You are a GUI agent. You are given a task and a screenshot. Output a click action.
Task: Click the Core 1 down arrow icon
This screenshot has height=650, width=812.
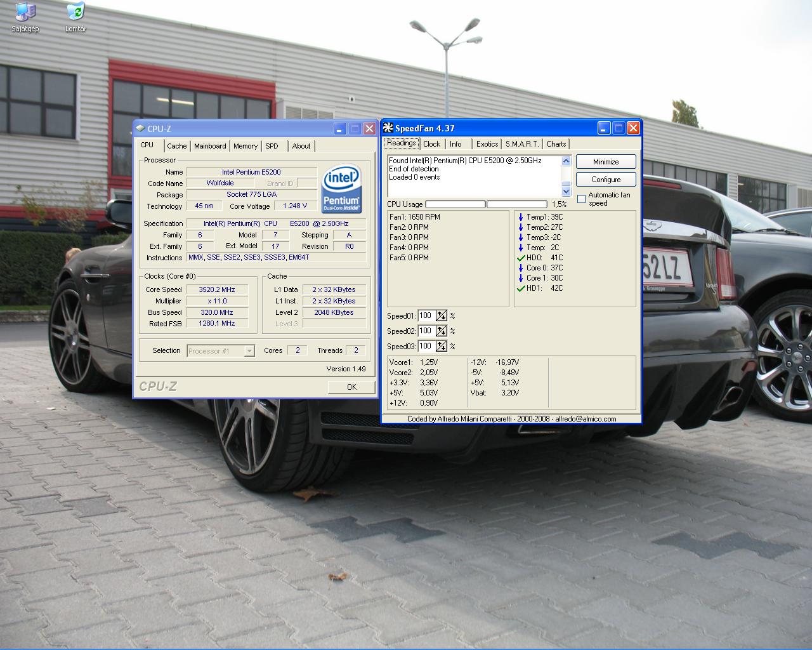coord(521,278)
